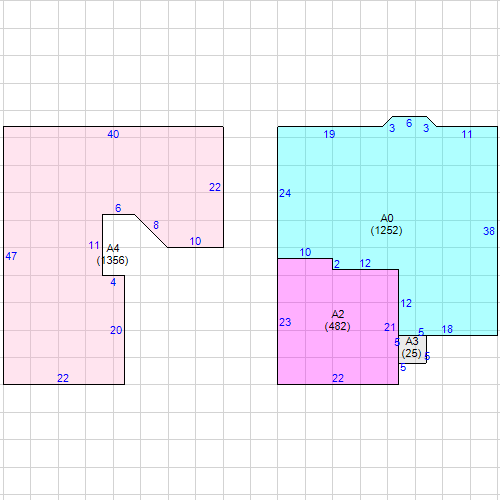Click the horizontal 12 dimension above A2
The height and width of the screenshot is (500, 500).
coord(365,264)
